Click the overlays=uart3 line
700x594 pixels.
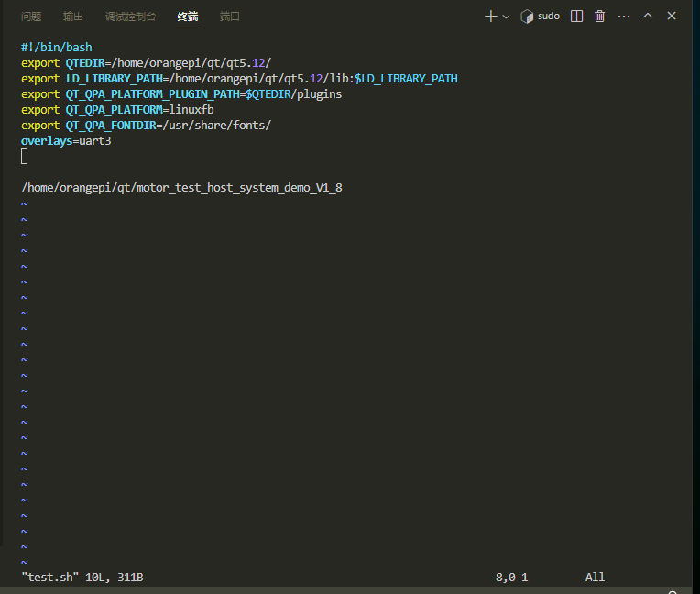[x=66, y=141]
